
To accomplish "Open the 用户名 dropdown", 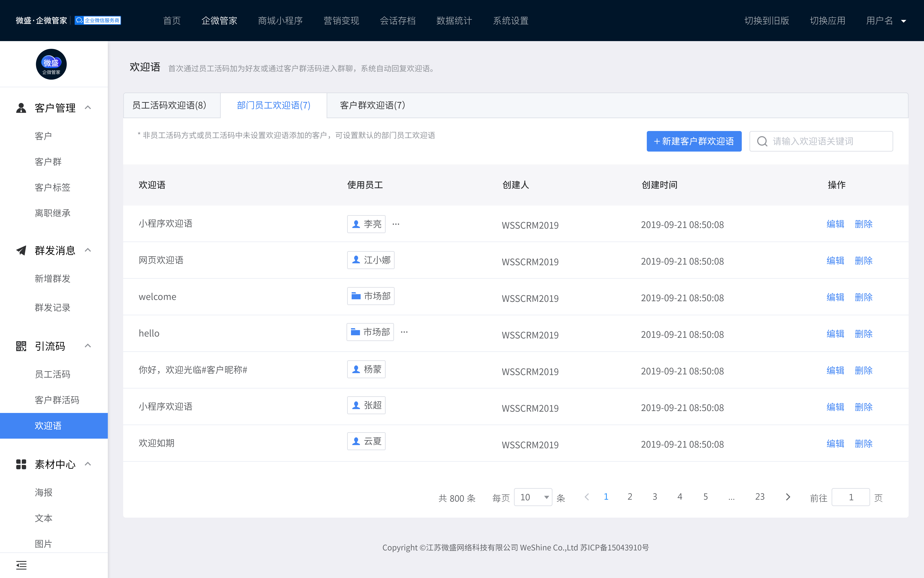I will click(x=886, y=21).
